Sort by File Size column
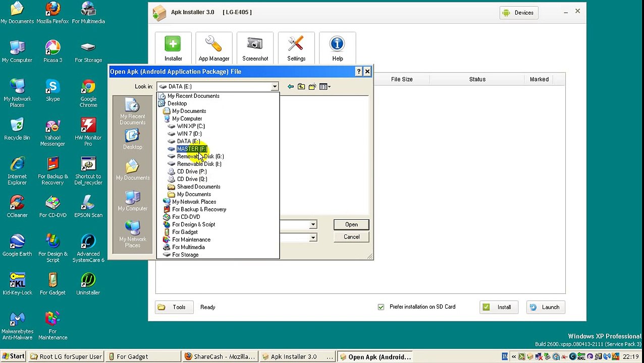This screenshot has width=644, height=363. pyautogui.click(x=402, y=79)
